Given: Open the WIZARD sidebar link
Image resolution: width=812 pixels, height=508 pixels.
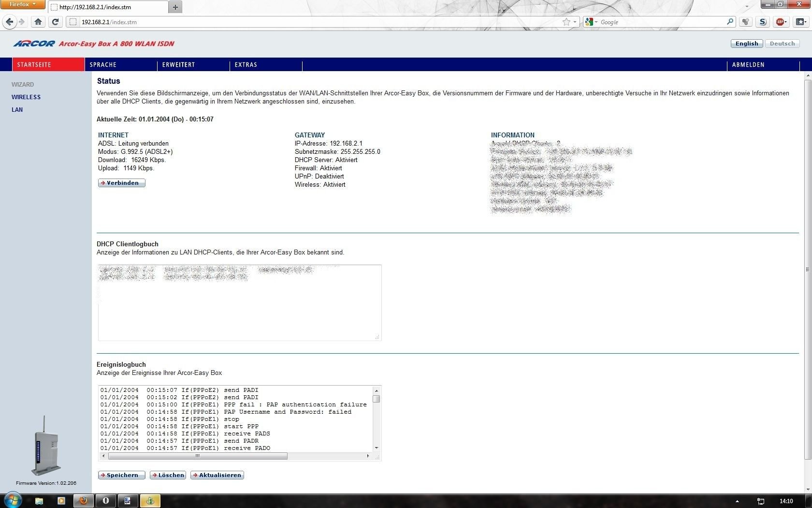Looking at the screenshot, I should 23,85.
